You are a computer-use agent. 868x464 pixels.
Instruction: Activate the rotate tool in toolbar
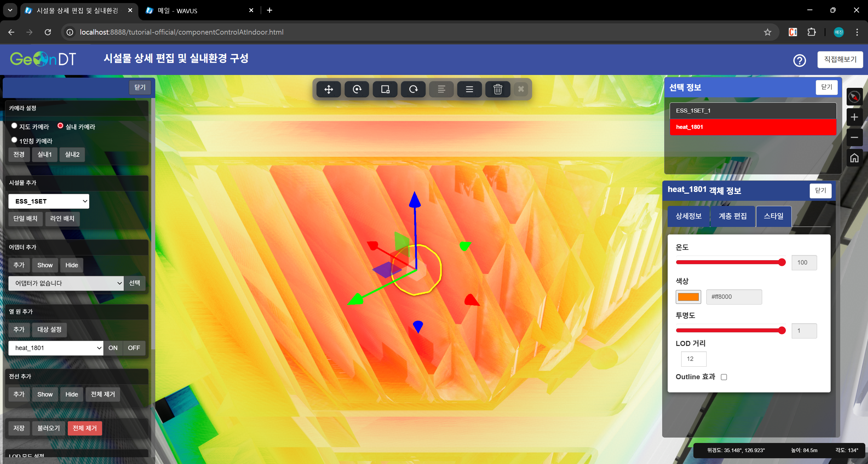click(357, 89)
